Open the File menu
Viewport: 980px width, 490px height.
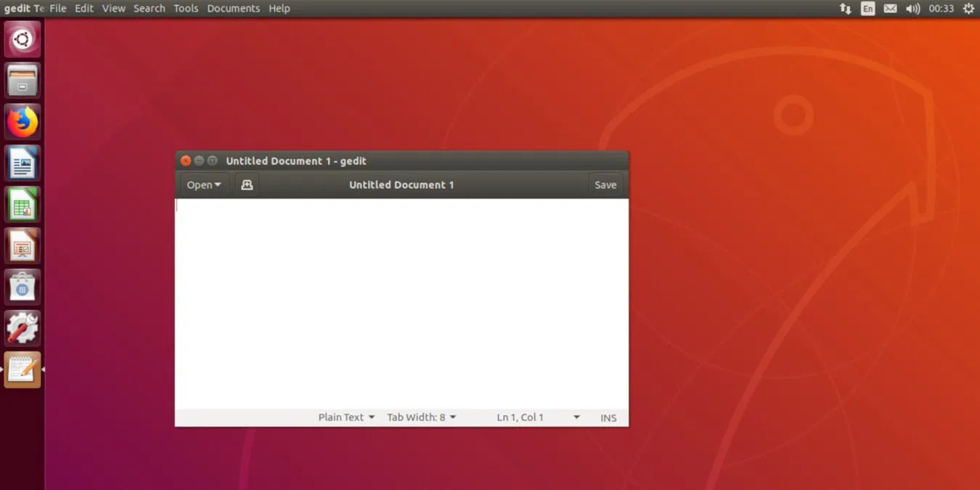tap(57, 8)
